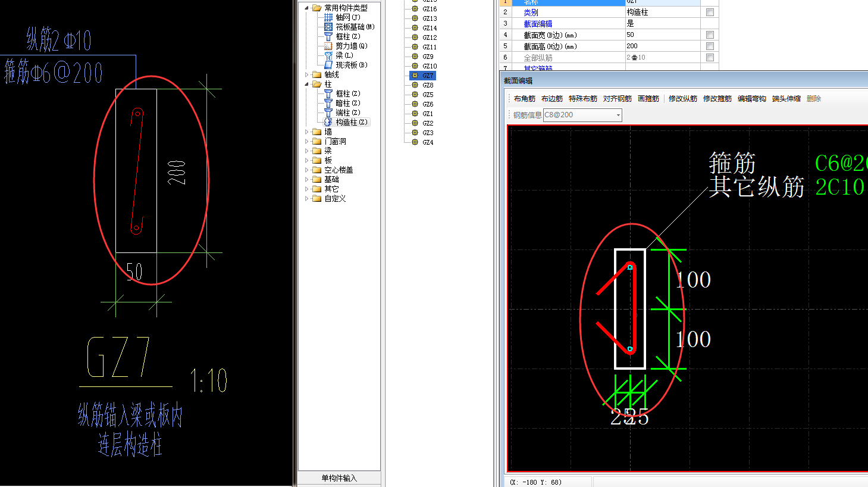Viewport: 868px width, 487px height.
Task: Select highlighted component GZ7
Action: tap(428, 76)
